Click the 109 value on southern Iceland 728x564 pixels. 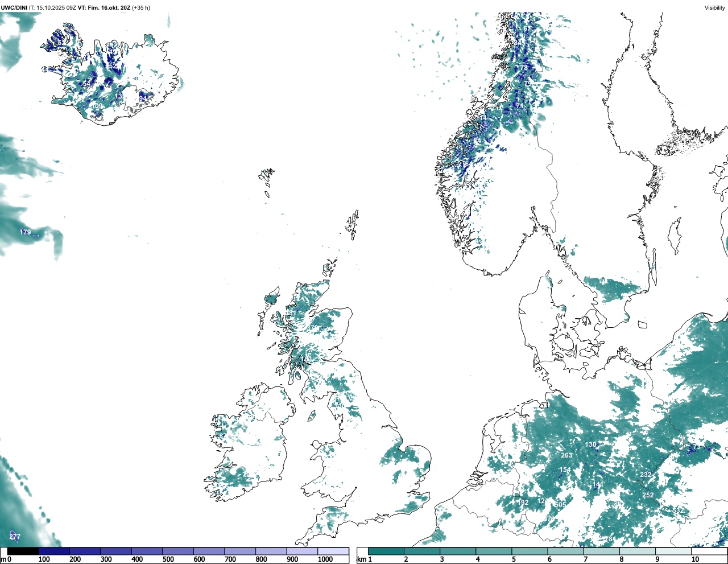[98, 106]
